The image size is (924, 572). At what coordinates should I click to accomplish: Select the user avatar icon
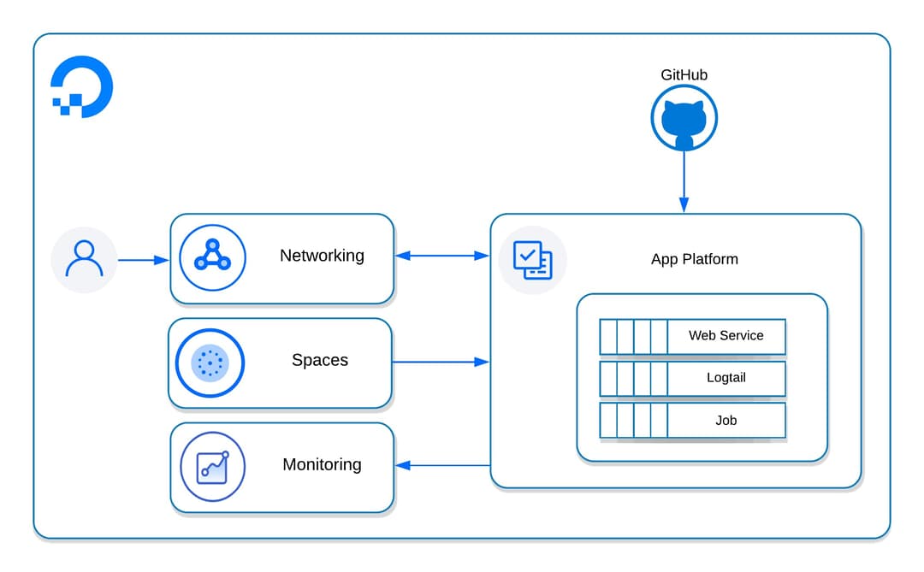coord(84,260)
